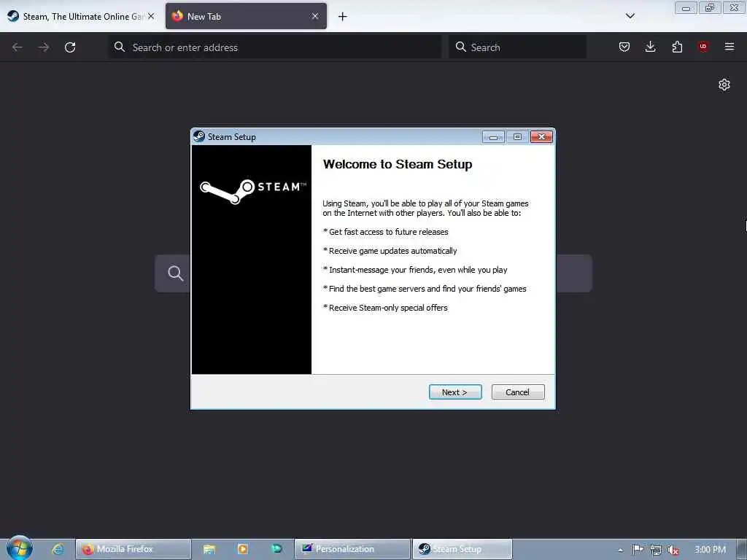Minimize the Firefox browser window
Viewport: 747px width, 560px height.
686,8
